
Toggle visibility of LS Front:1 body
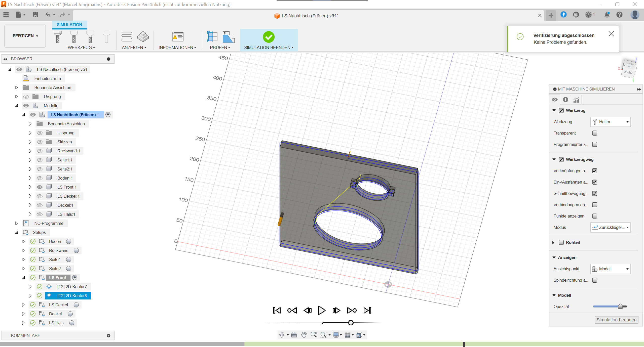click(x=40, y=187)
